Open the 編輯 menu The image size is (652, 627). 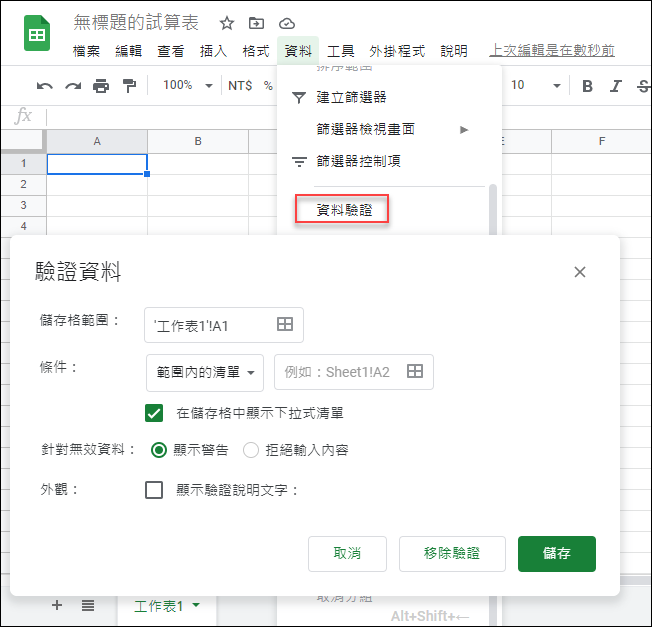(128, 51)
